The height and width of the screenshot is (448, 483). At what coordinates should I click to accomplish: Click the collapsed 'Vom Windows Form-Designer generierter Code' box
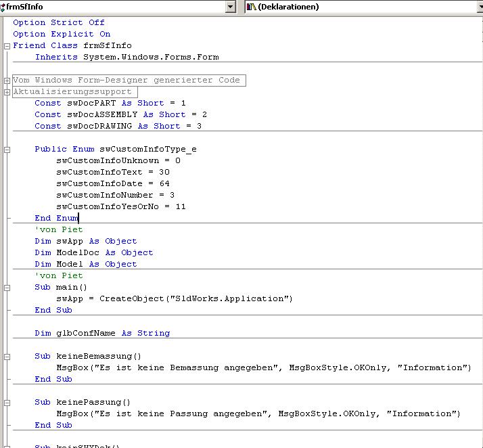point(127,81)
